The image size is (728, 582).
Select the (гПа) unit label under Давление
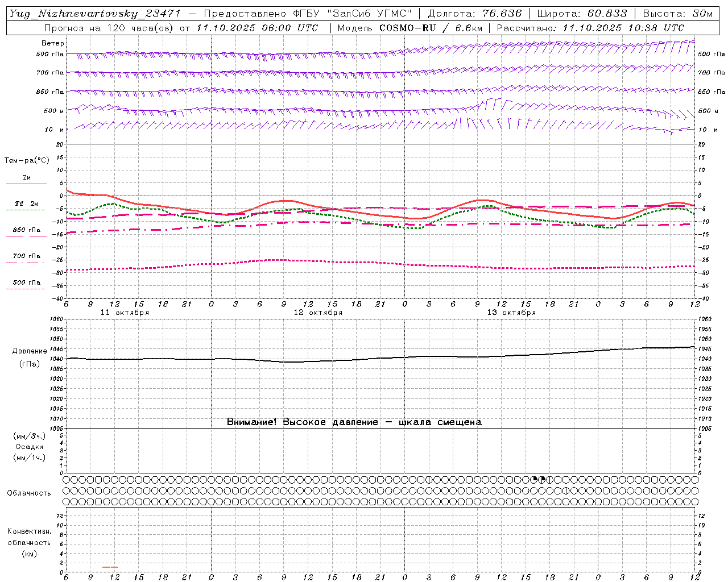click(29, 364)
